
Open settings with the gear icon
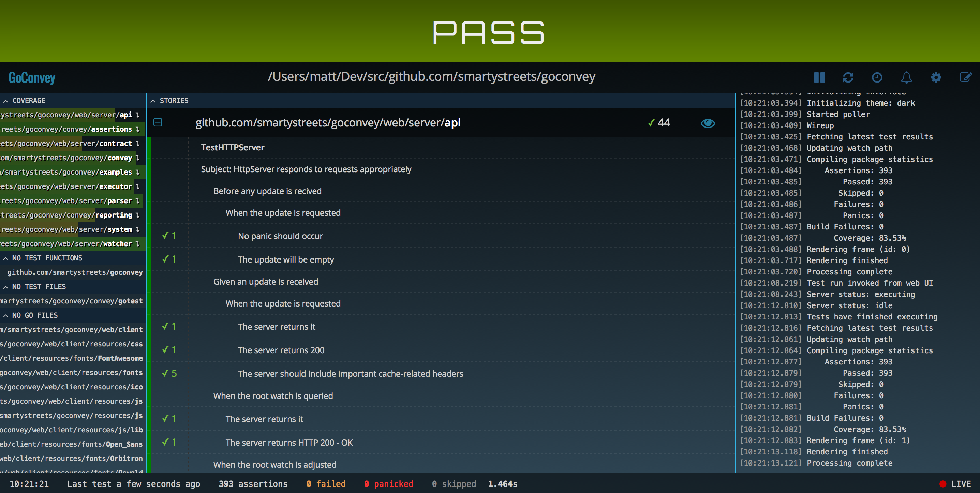pos(936,78)
